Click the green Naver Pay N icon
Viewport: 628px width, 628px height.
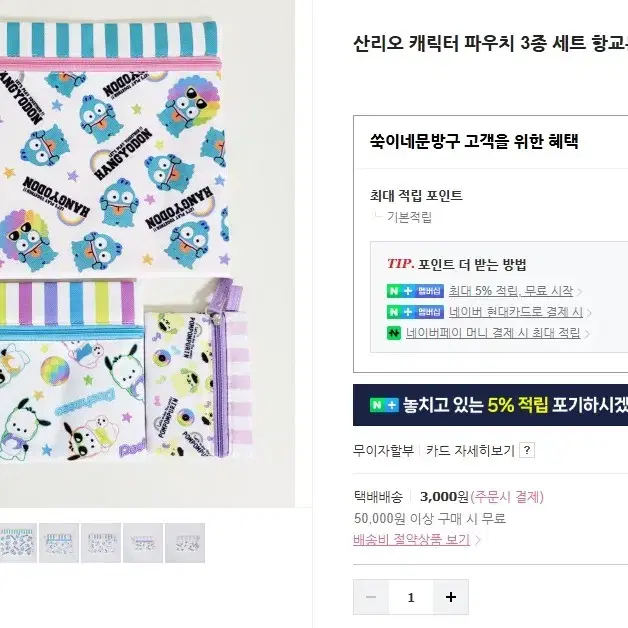click(x=394, y=333)
